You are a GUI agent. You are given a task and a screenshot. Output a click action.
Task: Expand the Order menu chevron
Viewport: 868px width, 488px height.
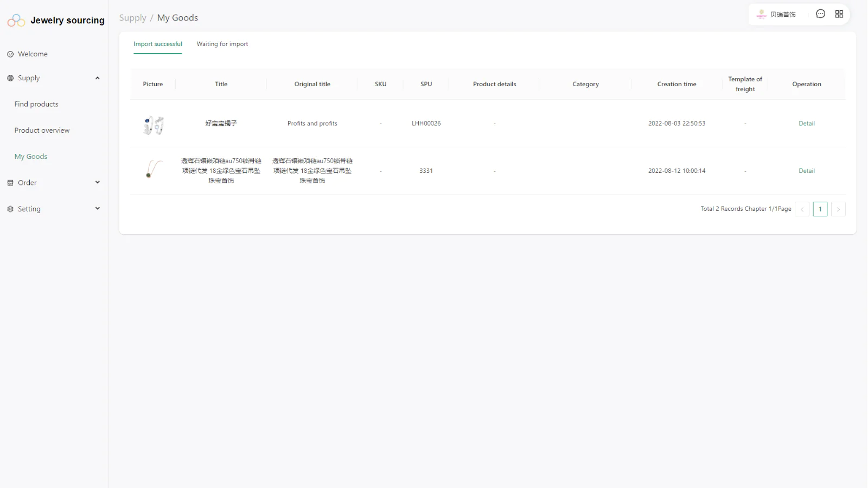(x=98, y=183)
